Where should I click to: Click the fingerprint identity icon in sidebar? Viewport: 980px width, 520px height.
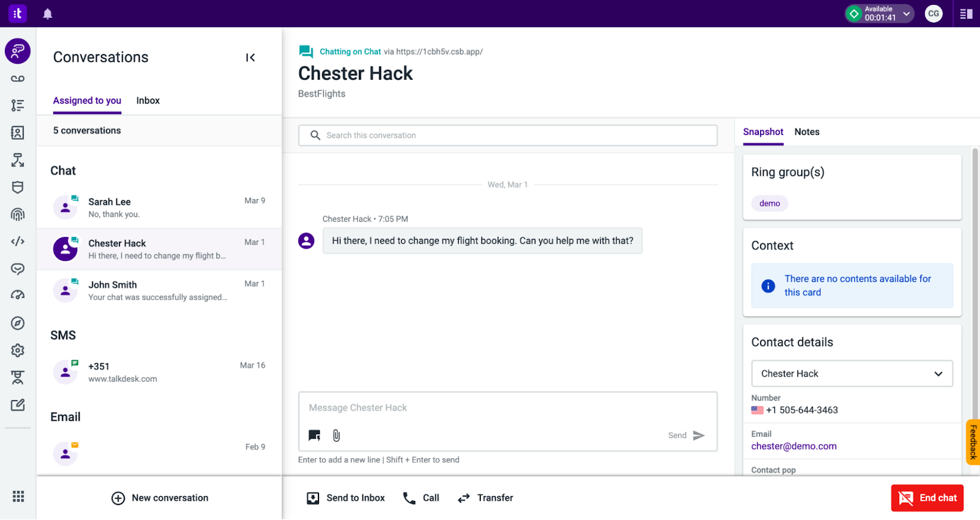tap(18, 214)
